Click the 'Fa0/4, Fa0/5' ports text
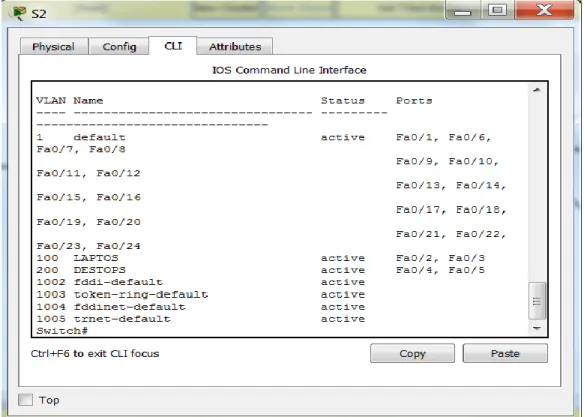 point(441,270)
